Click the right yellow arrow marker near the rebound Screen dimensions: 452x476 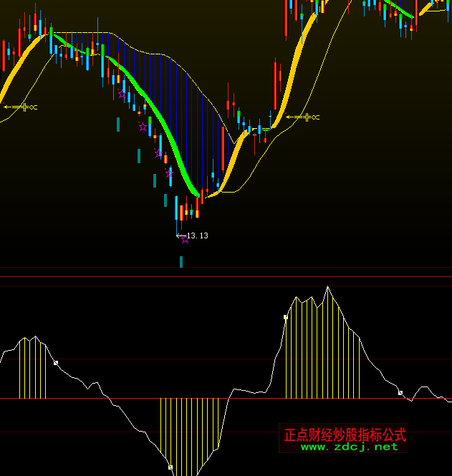click(x=302, y=117)
